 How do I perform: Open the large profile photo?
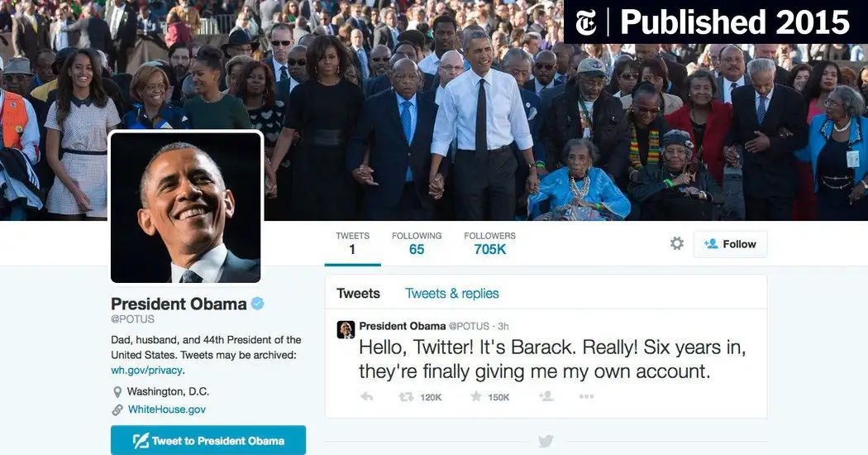185,208
